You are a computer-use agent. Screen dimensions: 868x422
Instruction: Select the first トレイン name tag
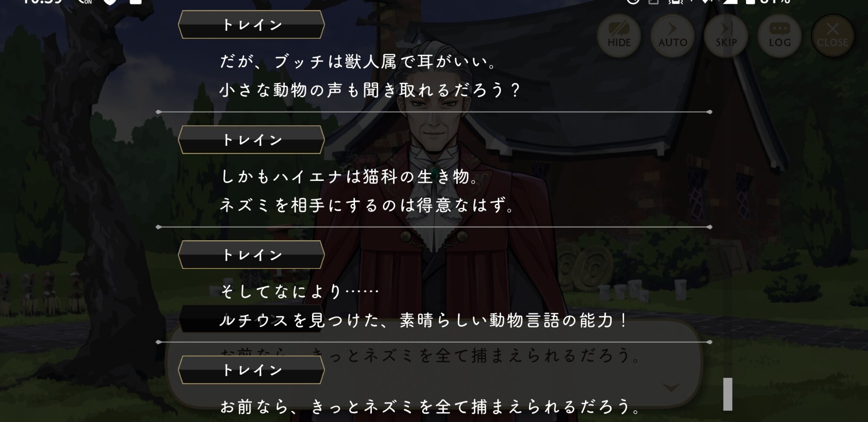pyautogui.click(x=251, y=25)
